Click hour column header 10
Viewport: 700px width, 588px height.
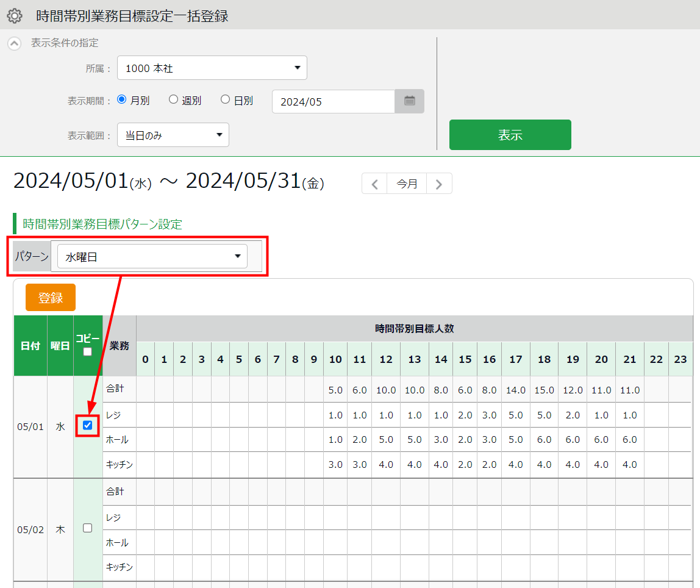click(x=335, y=359)
